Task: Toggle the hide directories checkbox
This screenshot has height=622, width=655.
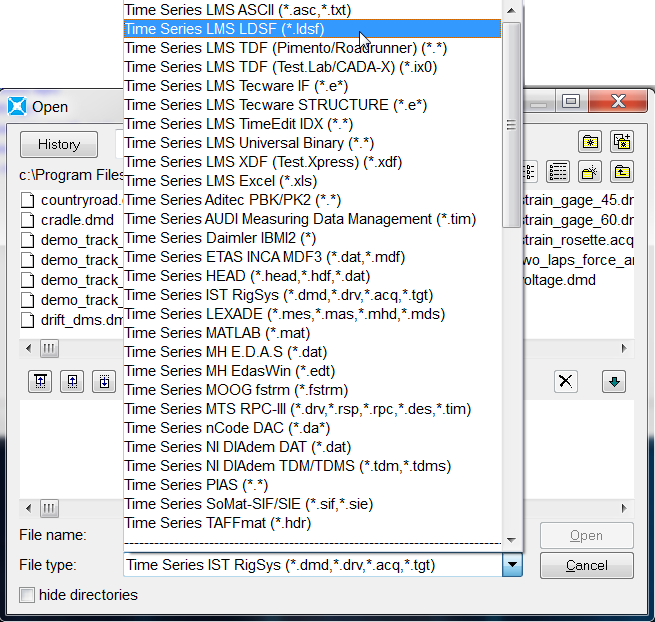Action: pyautogui.click(x=27, y=594)
